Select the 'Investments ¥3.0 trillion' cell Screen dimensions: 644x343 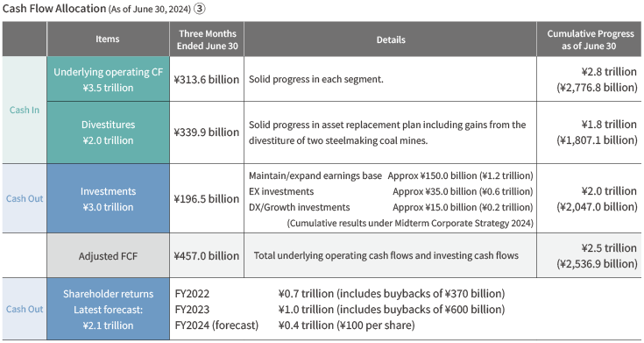[108, 198]
